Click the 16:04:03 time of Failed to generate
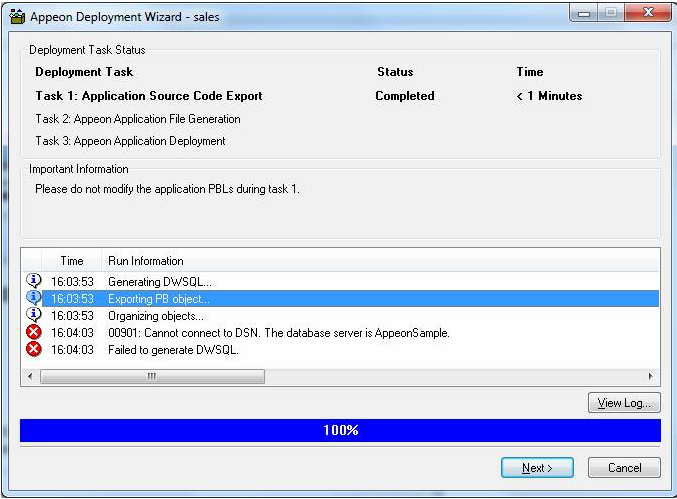Image resolution: width=677 pixels, height=499 pixels. pyautogui.click(x=72, y=350)
